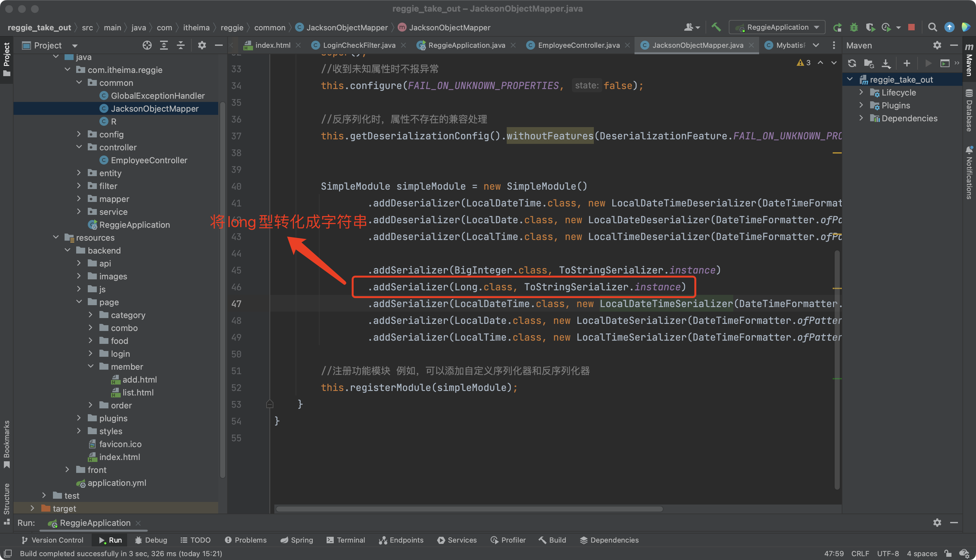The width and height of the screenshot is (976, 560).
Task: Select opened file locate target icon
Action: [147, 45]
